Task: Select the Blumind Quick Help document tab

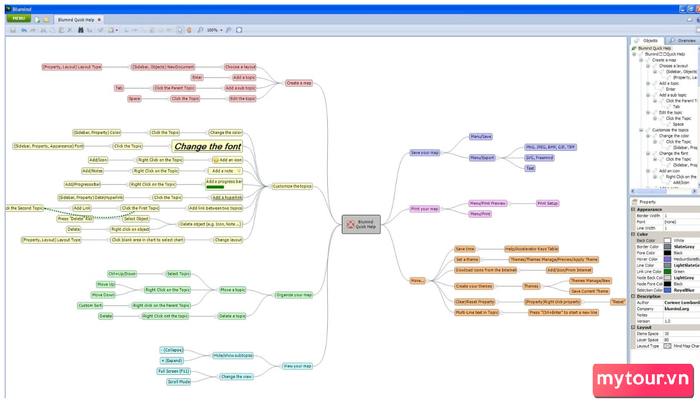Action: 76,20
